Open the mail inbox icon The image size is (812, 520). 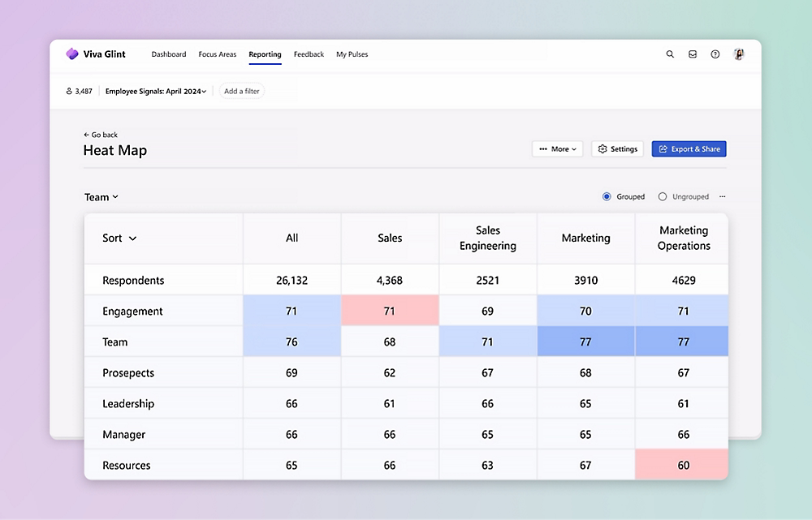693,54
